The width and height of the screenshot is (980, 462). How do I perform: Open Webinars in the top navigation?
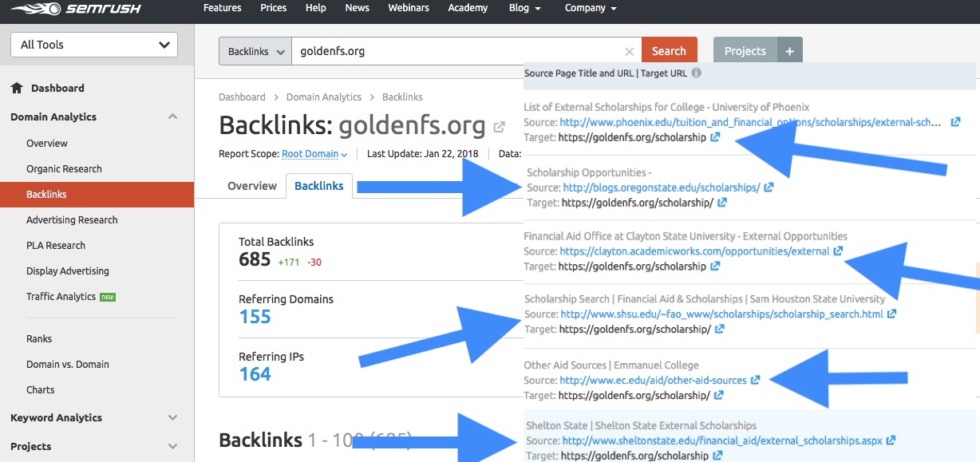(408, 8)
